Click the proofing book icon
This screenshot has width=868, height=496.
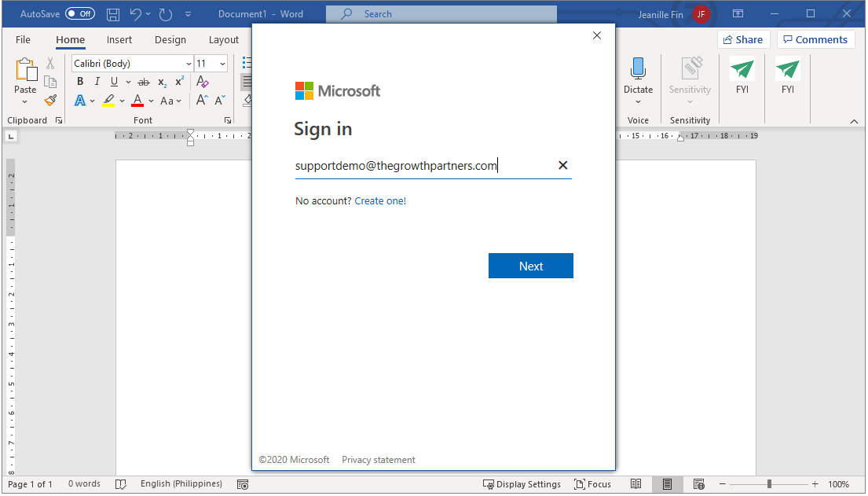(x=121, y=484)
